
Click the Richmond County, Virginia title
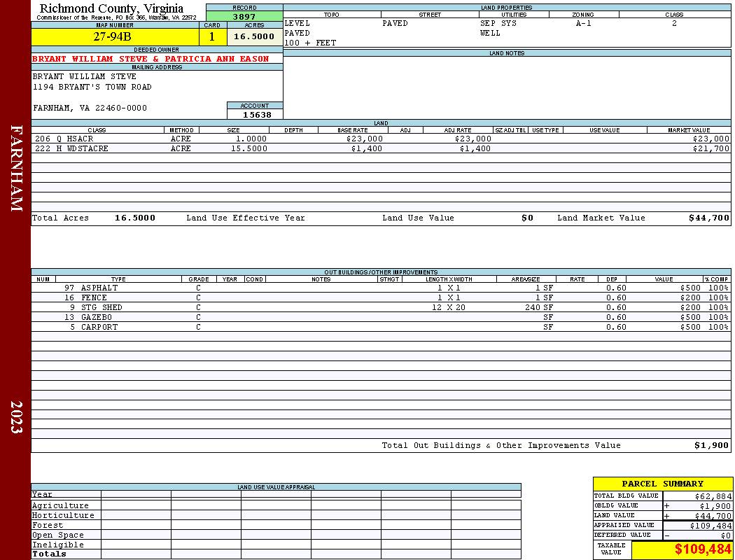pyautogui.click(x=111, y=8)
